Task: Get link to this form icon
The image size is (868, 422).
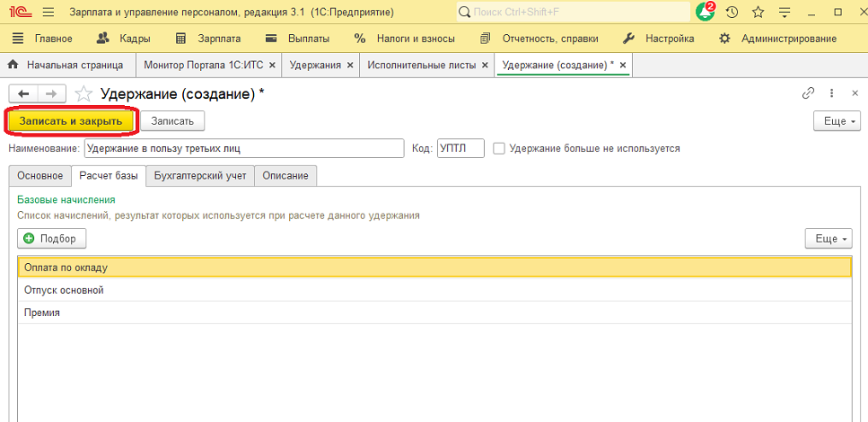Action: (x=808, y=93)
